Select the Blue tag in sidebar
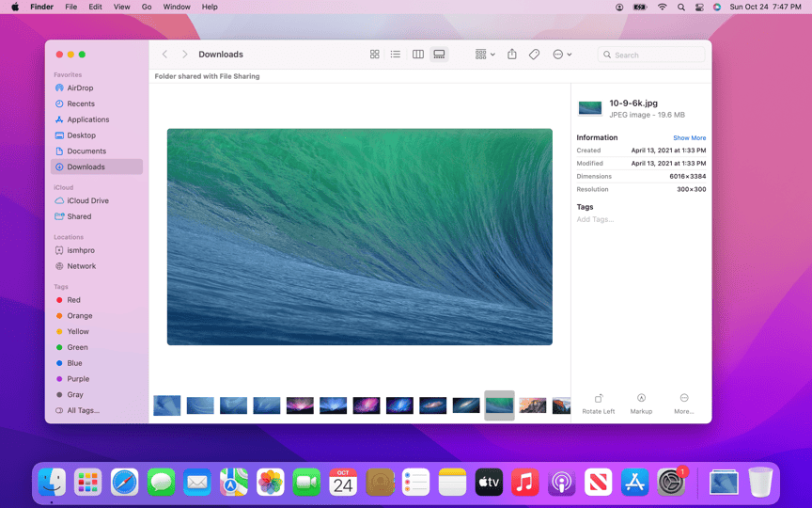Screen dimensions: 812x508 97,363
